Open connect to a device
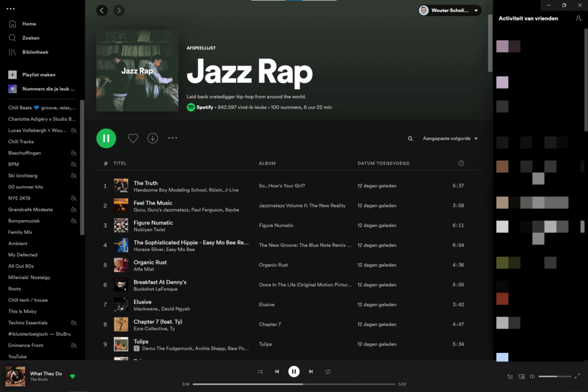Image resolution: width=588 pixels, height=392 pixels. pos(521,376)
